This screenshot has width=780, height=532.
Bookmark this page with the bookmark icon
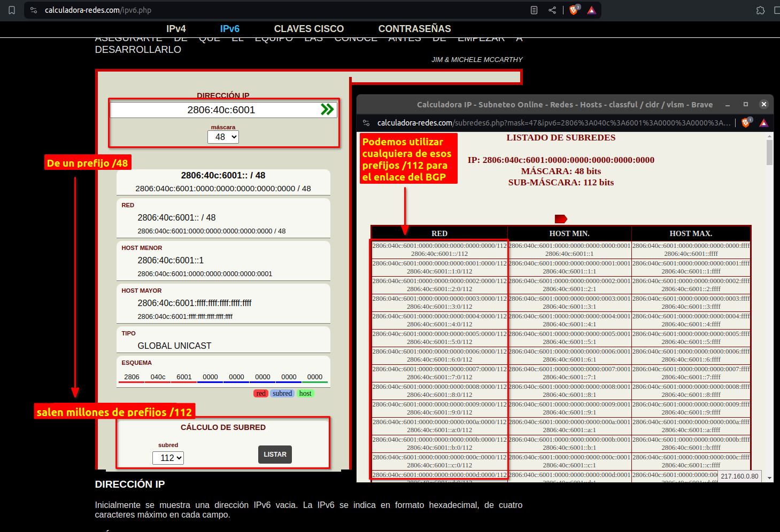[x=12, y=10]
